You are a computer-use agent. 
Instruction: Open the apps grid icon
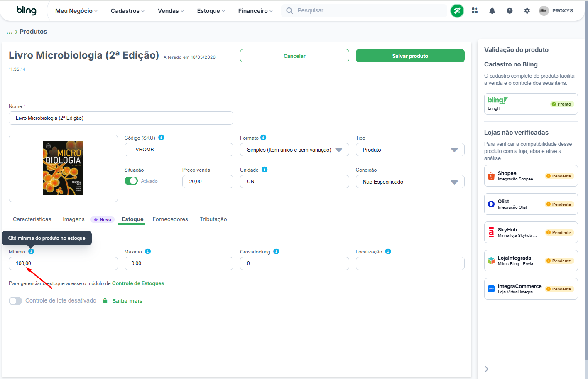[475, 11]
